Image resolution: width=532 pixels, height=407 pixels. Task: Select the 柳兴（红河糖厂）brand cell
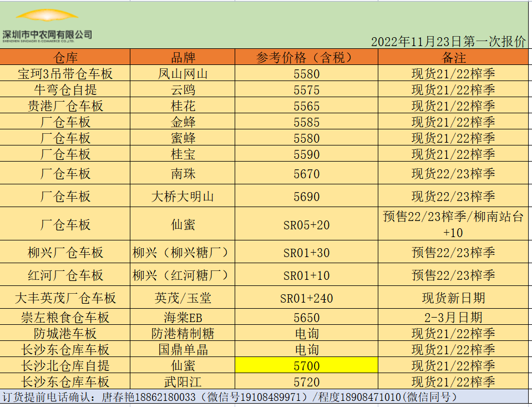click(183, 275)
